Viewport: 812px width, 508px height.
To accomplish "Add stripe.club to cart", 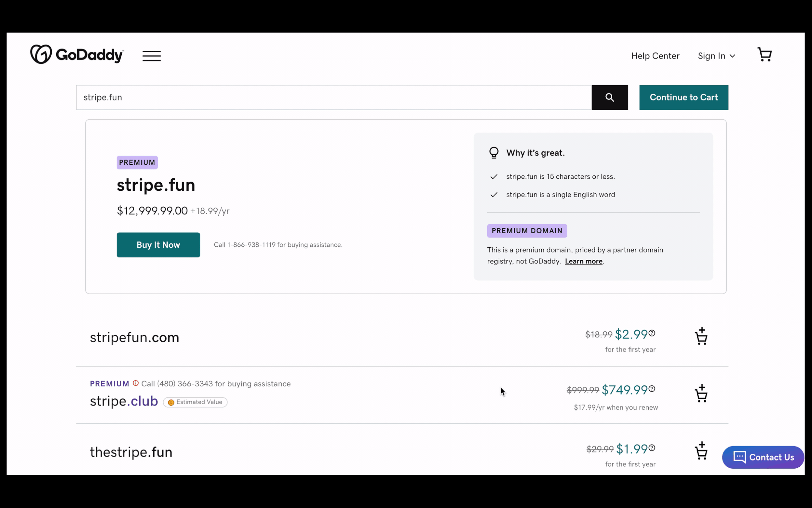I will (701, 394).
